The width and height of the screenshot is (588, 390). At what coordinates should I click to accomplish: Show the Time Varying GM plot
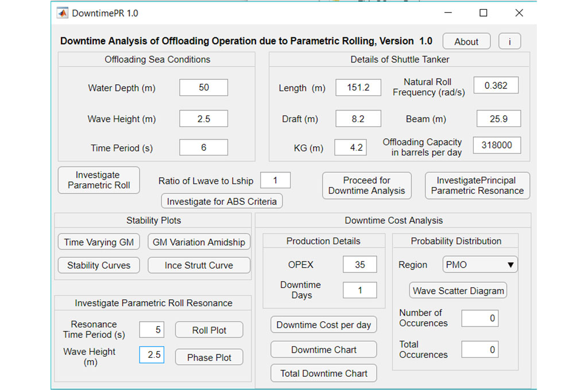(x=99, y=242)
